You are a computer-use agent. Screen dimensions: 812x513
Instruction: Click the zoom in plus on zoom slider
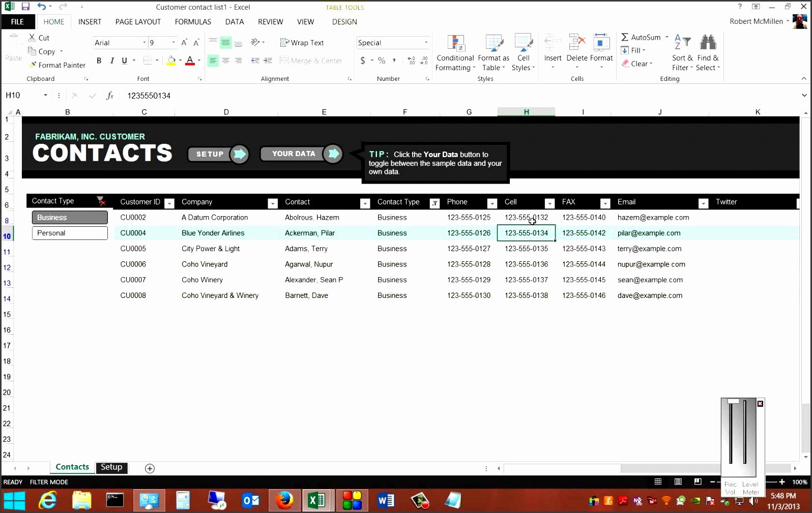tap(782, 481)
